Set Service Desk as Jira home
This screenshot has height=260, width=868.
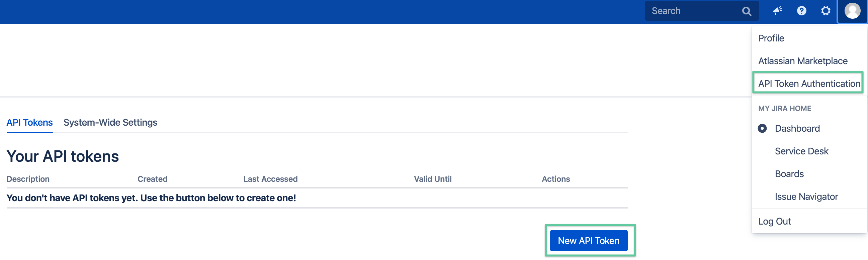coord(801,151)
